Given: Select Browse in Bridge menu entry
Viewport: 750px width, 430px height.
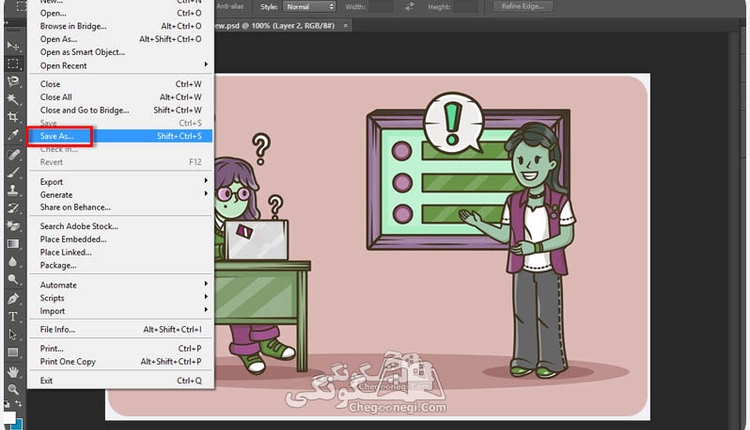Looking at the screenshot, I should pos(120,26).
